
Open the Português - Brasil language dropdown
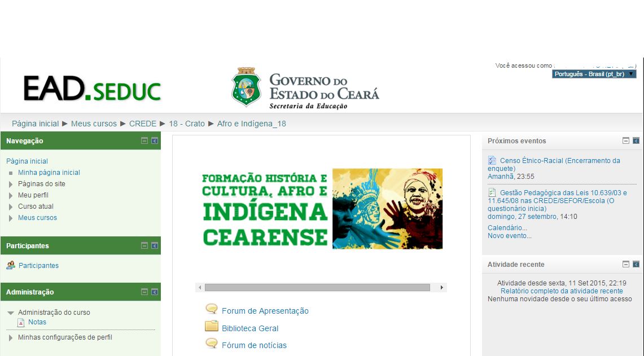(x=594, y=74)
